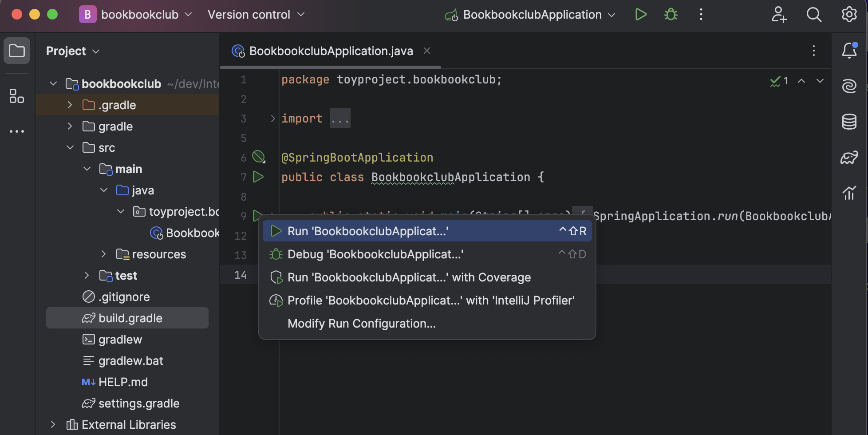Screen dimensions: 868x435
Task: Click the package toyproject.bookbookclub line
Action: tap(391, 79)
